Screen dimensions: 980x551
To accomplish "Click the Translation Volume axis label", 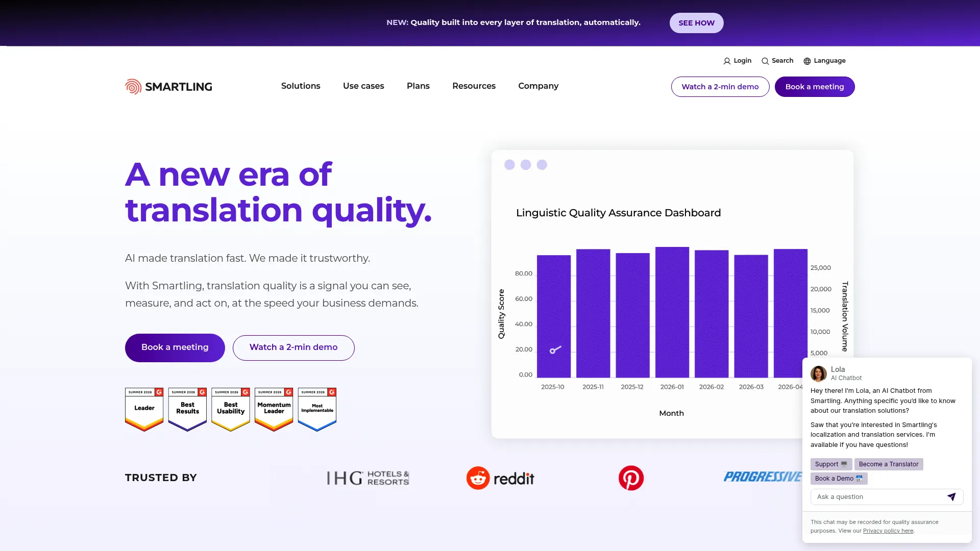I will [845, 316].
